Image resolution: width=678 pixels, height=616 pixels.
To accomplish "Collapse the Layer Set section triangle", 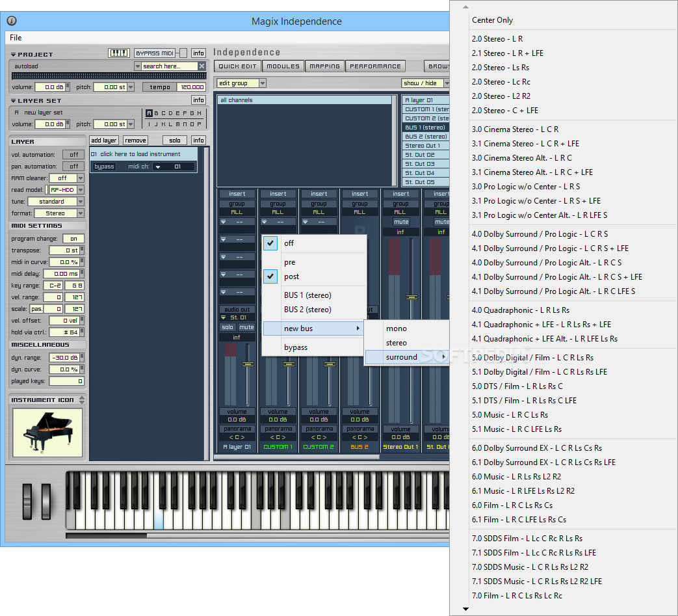I will coord(14,101).
